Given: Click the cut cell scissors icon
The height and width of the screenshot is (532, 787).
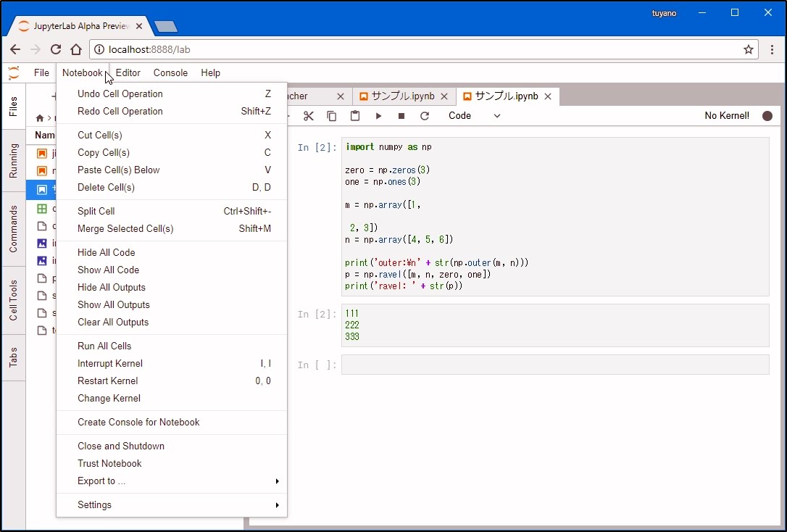Looking at the screenshot, I should click(309, 116).
